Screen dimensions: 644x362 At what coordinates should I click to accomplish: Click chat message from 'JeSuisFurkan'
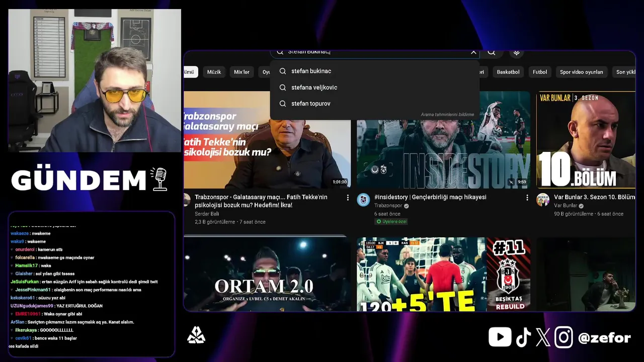[x=84, y=282]
